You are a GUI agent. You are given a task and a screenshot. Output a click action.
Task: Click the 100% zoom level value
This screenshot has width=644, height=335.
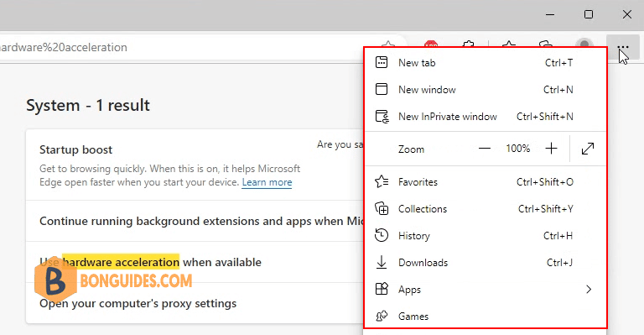tap(518, 149)
